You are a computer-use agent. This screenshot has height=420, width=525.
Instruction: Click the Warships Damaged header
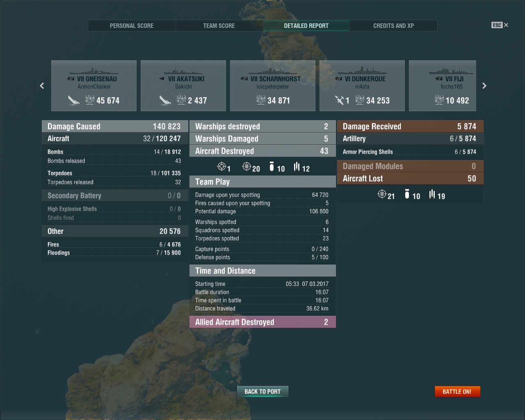(x=262, y=139)
